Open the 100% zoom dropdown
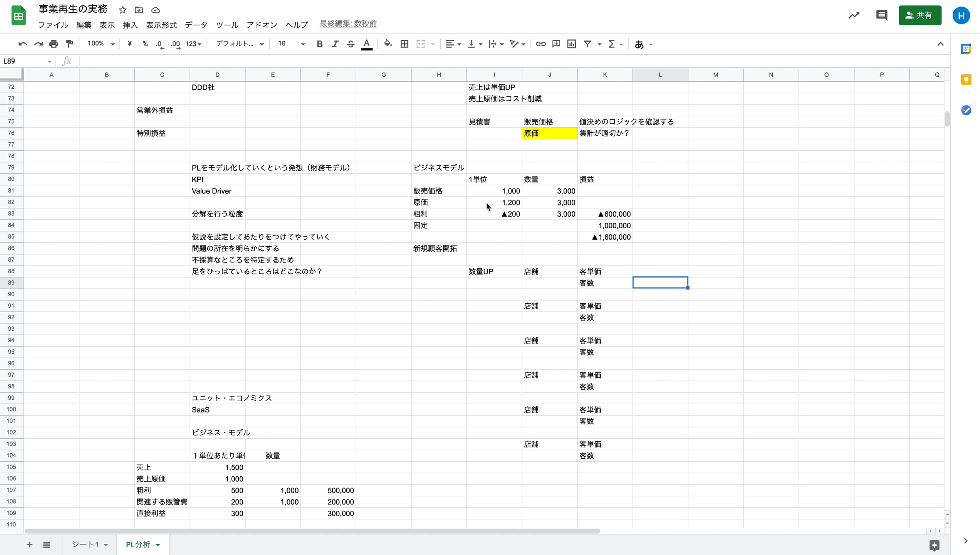This screenshot has height=555, width=980. point(101,44)
